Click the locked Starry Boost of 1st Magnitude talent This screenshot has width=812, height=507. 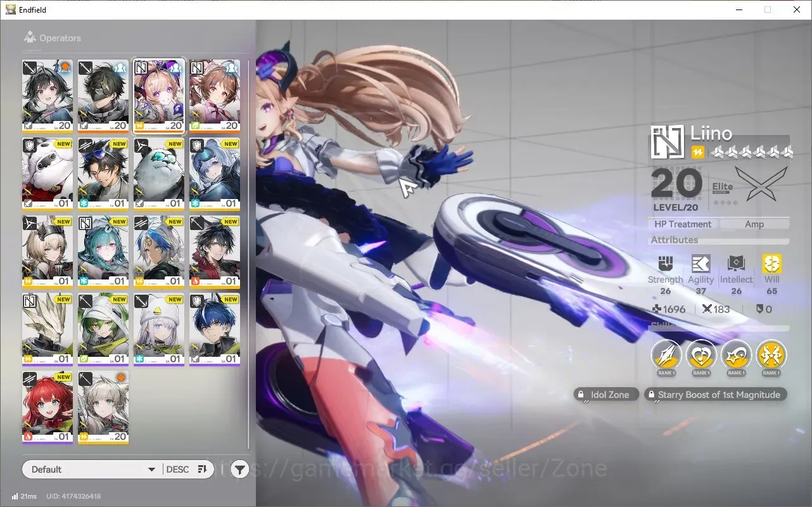pyautogui.click(x=716, y=394)
